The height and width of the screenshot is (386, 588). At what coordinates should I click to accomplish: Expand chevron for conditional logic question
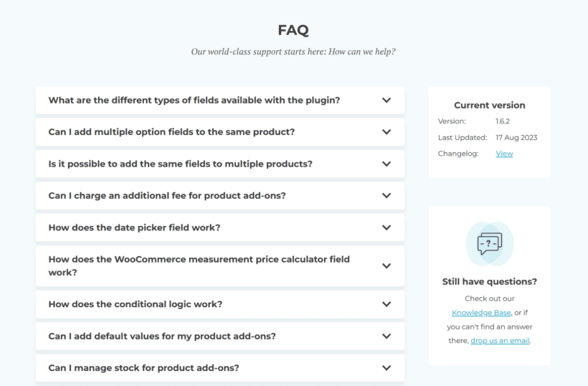pyautogui.click(x=387, y=303)
